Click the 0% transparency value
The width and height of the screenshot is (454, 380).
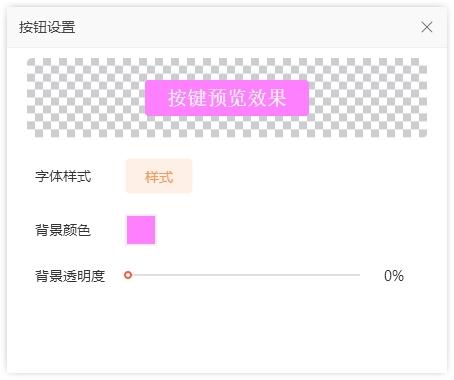click(x=394, y=276)
